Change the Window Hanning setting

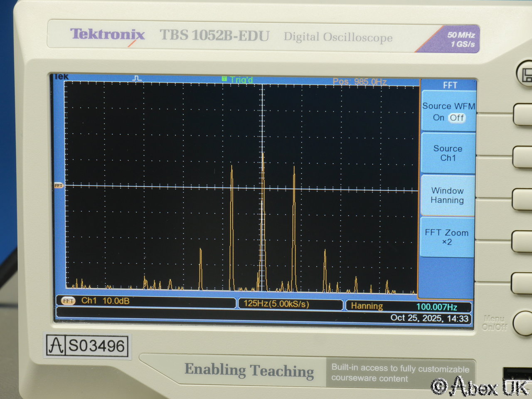tap(447, 195)
